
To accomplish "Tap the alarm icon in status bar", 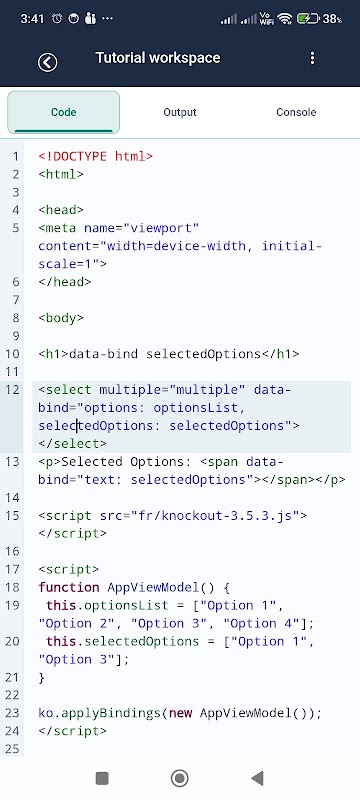I will [x=57, y=19].
